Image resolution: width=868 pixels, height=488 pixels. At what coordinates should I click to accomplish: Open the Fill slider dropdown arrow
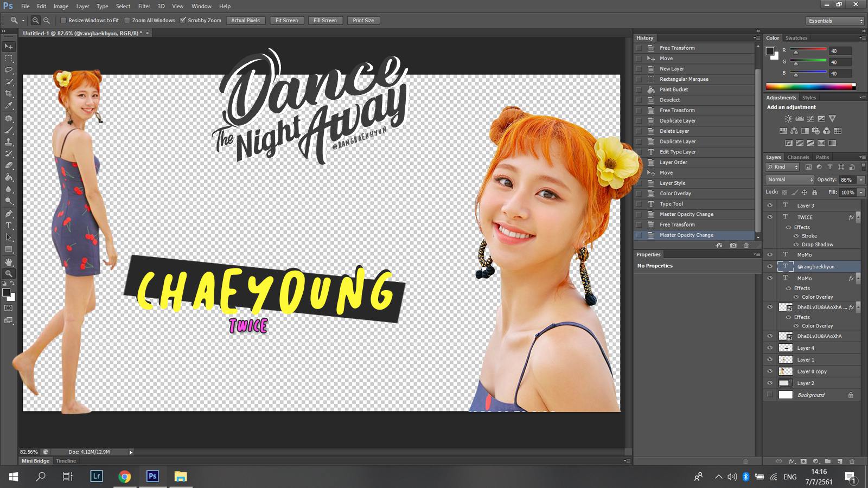coord(861,192)
